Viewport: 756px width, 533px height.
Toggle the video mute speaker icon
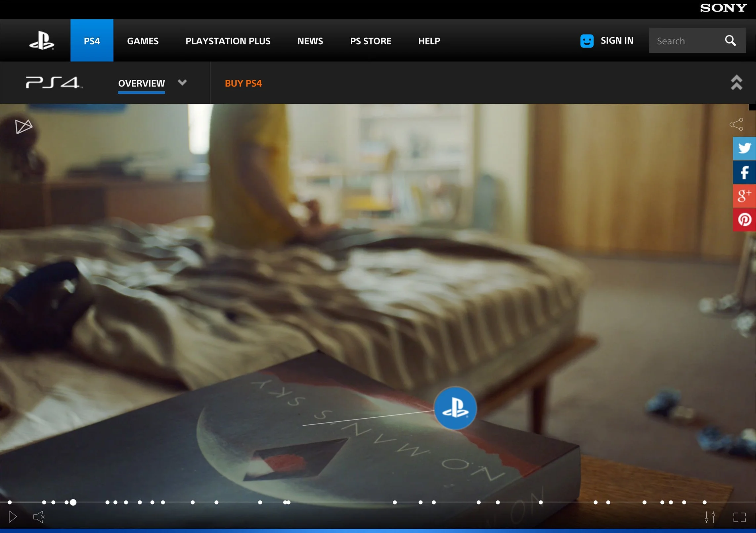tap(39, 517)
